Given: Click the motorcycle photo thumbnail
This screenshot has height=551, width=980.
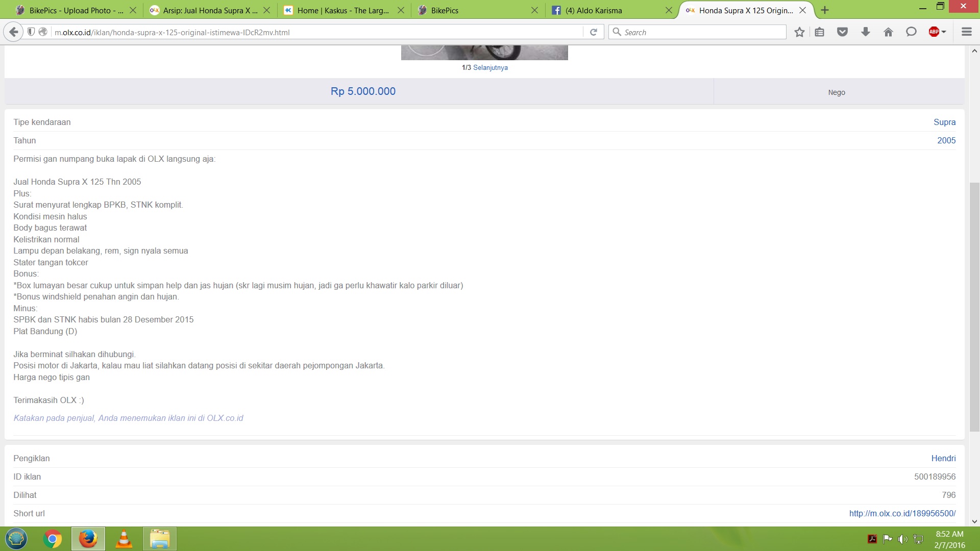Looking at the screenshot, I should click(x=484, y=53).
